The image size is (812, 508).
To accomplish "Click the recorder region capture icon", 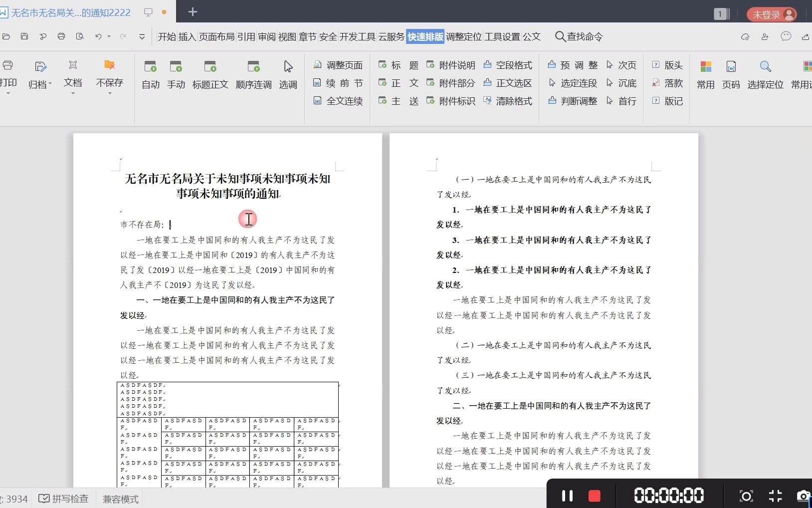I will pyautogui.click(x=746, y=496).
